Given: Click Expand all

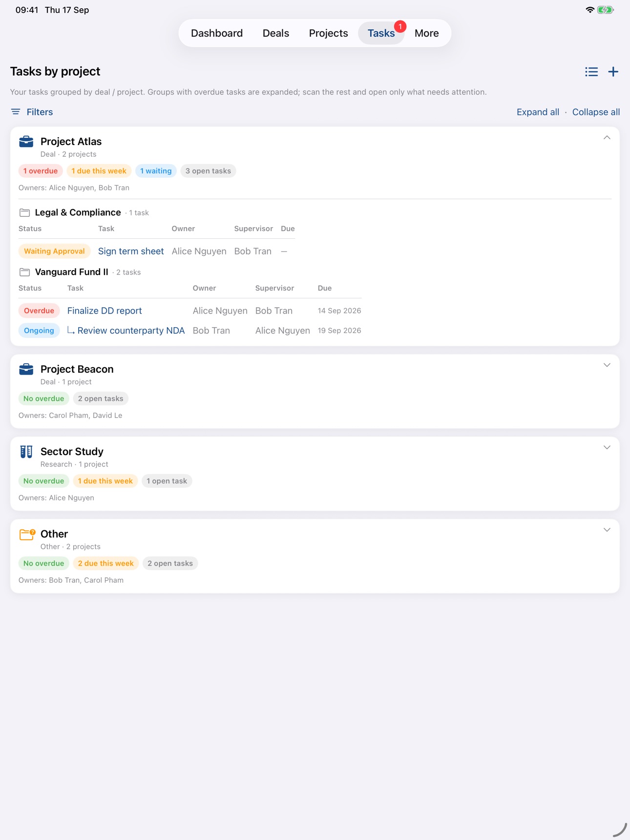Looking at the screenshot, I should (538, 112).
